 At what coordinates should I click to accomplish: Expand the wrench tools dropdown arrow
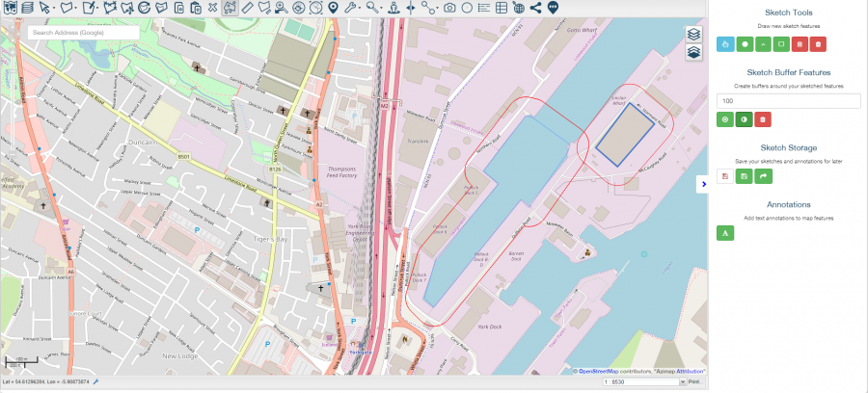(x=360, y=9)
